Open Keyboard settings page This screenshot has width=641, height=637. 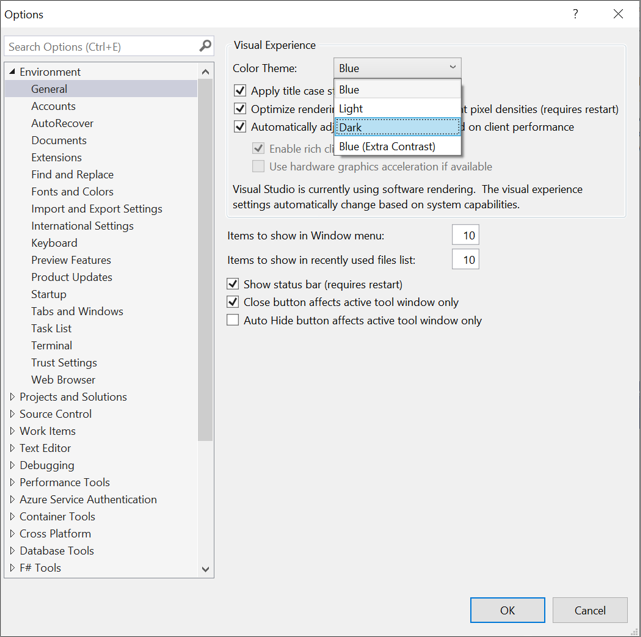tap(54, 243)
